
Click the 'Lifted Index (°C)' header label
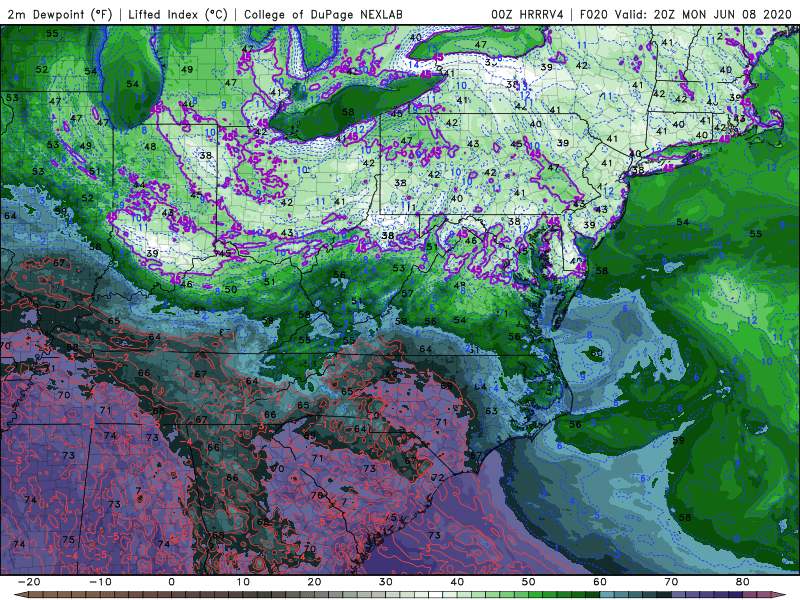[x=178, y=15]
